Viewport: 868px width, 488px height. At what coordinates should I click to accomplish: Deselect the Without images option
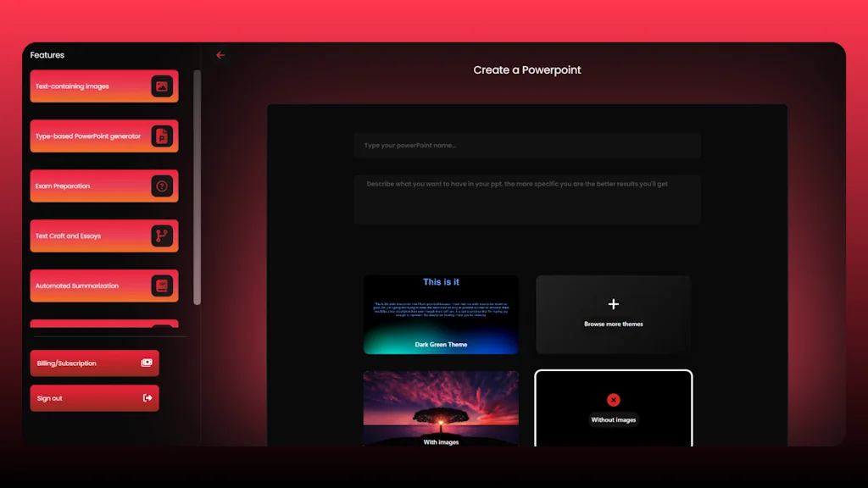pyautogui.click(x=613, y=399)
